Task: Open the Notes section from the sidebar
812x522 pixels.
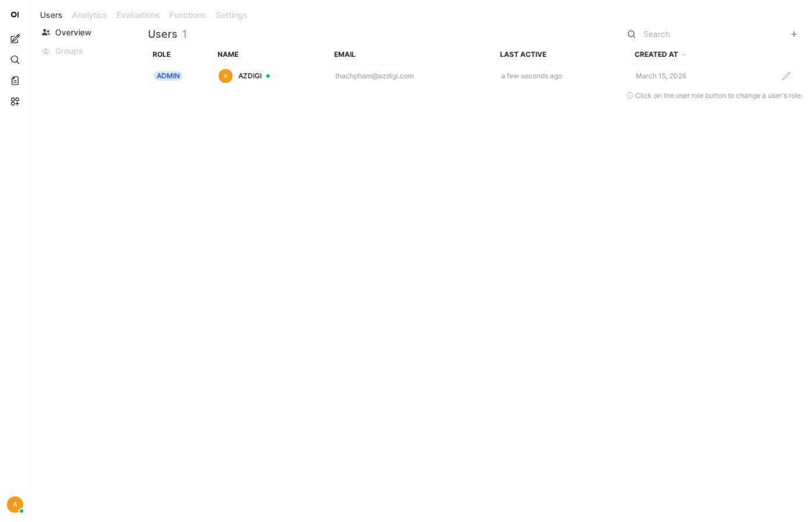Action: (x=15, y=81)
